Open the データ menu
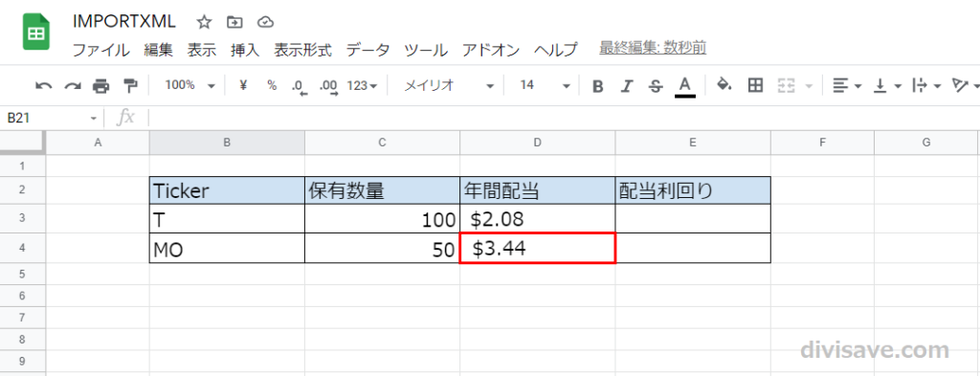The width and height of the screenshot is (980, 376). (367, 50)
